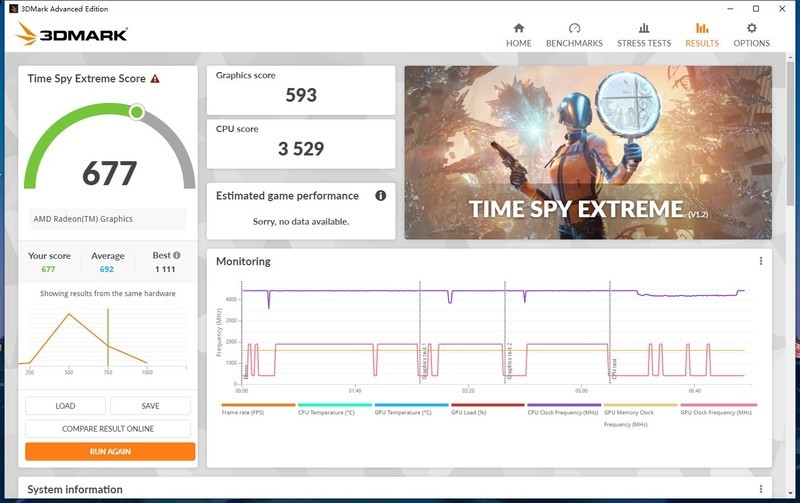Click the System information heading
Image resolution: width=800 pixels, height=503 pixels.
(75, 489)
